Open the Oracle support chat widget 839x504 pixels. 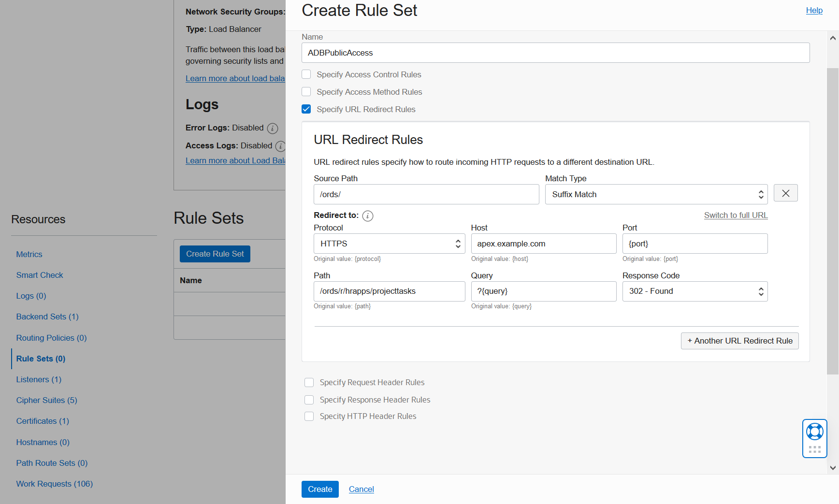814,432
